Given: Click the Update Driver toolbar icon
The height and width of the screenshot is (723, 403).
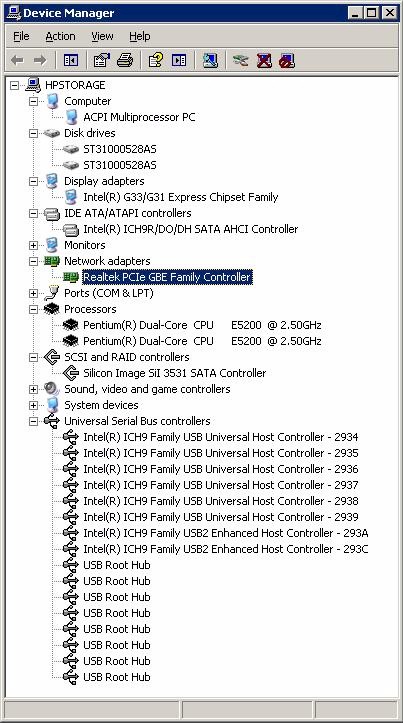Looking at the screenshot, I should coord(241,60).
